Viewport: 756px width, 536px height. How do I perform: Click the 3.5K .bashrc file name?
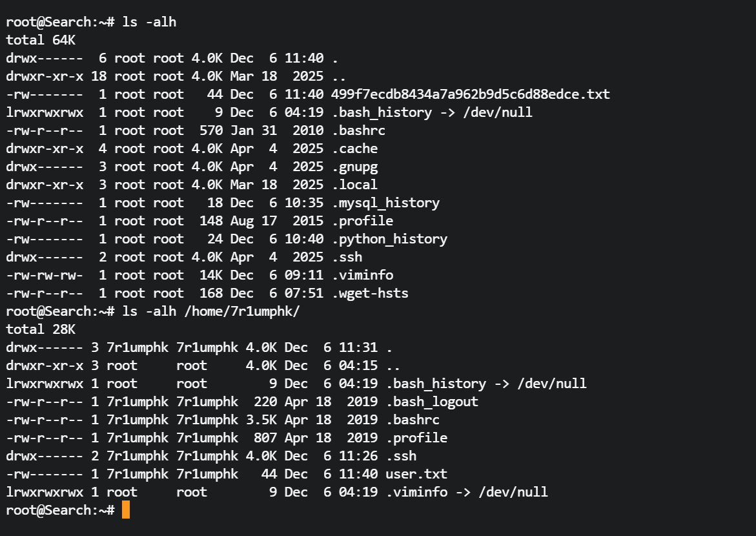click(x=413, y=420)
